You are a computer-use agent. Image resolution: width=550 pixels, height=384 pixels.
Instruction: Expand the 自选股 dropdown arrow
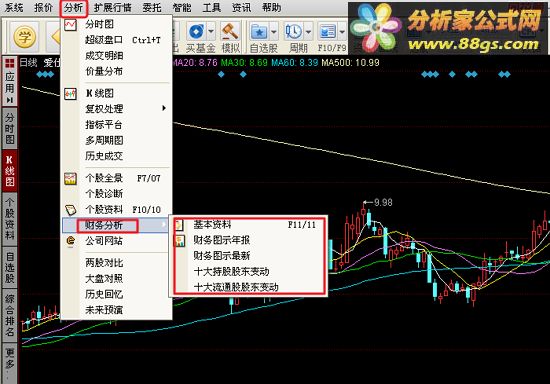(x=274, y=32)
